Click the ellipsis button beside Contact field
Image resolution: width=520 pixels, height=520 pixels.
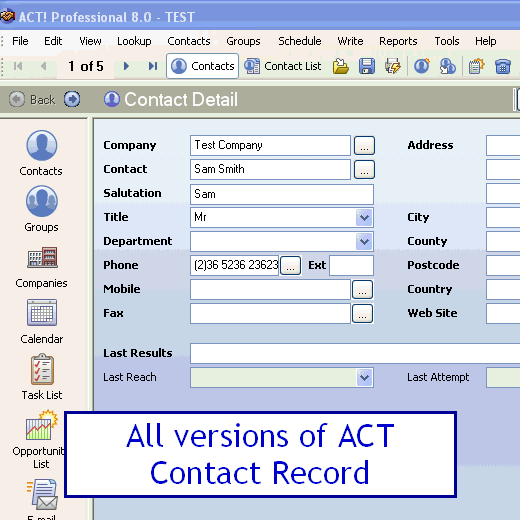364,169
